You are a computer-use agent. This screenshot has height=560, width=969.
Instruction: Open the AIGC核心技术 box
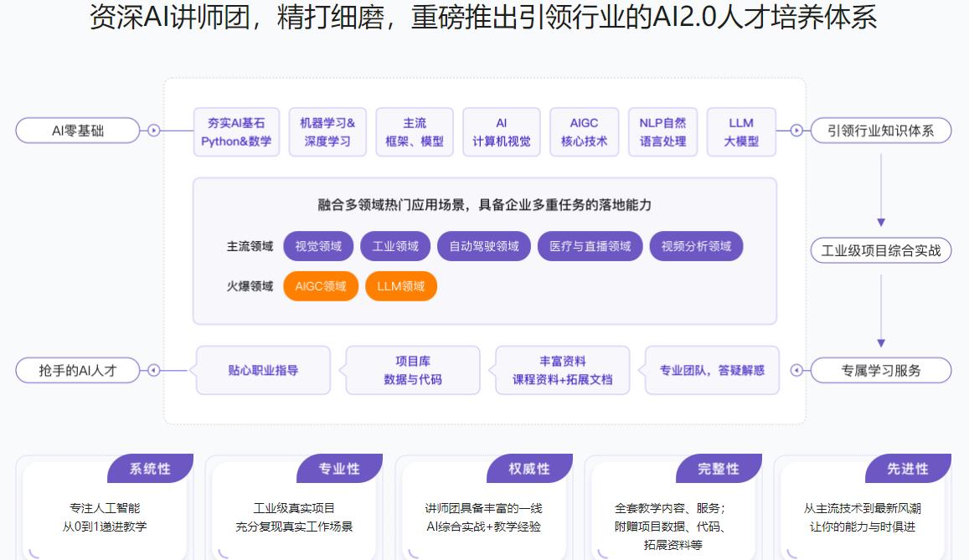tap(584, 132)
